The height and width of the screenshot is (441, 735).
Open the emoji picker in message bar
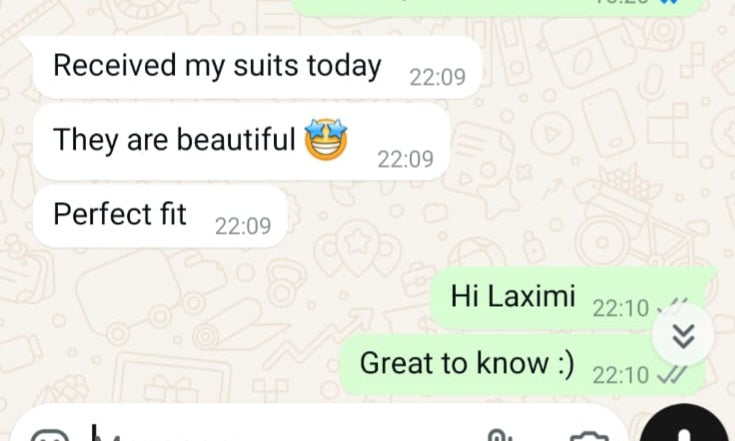49,436
